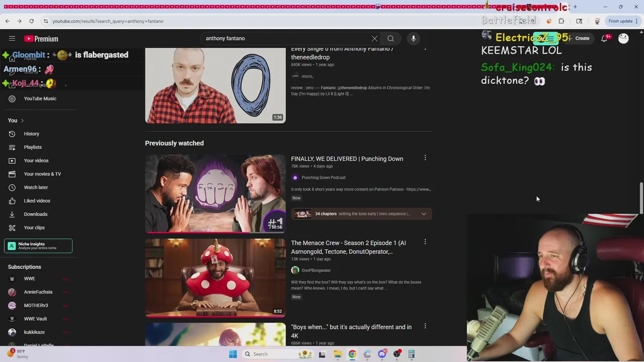Open the YouTube guide hamburger menu
This screenshot has width=644, height=362.
pos(12,39)
